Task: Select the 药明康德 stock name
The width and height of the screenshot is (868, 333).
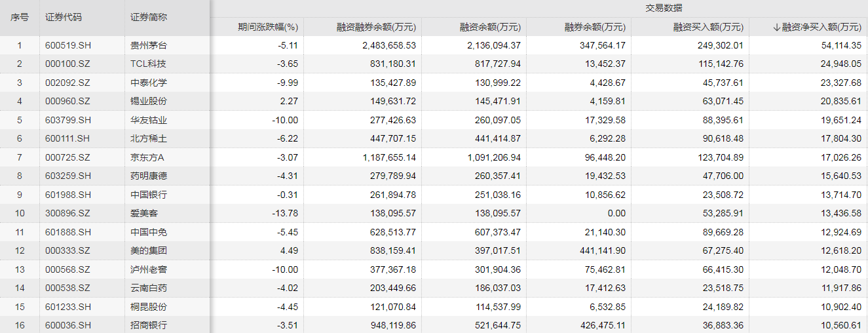Action: (x=149, y=176)
